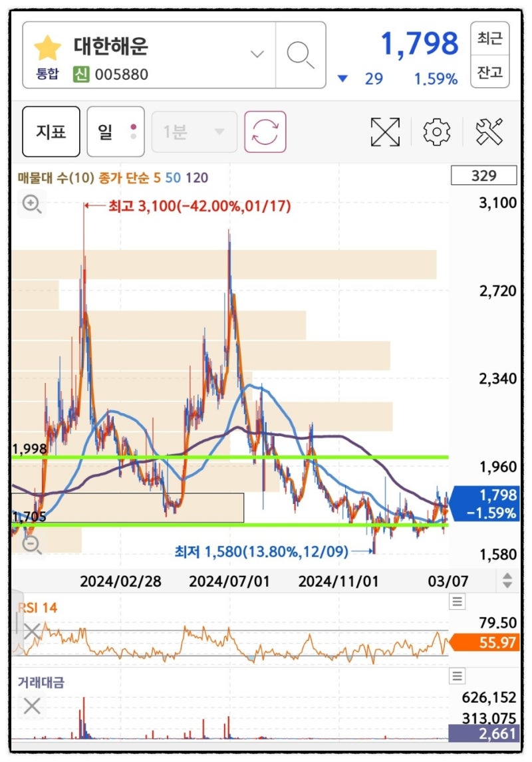Click the chart height up/down stepper
Image resolution: width=532 pixels, height=762 pixels.
click(507, 580)
